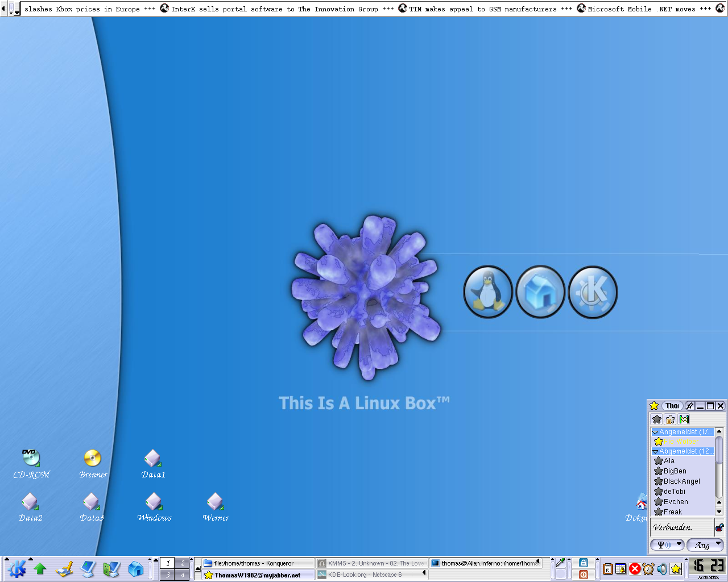Click the green up-arrow panel icon
Image resolution: width=728 pixels, height=582 pixels.
40,568
